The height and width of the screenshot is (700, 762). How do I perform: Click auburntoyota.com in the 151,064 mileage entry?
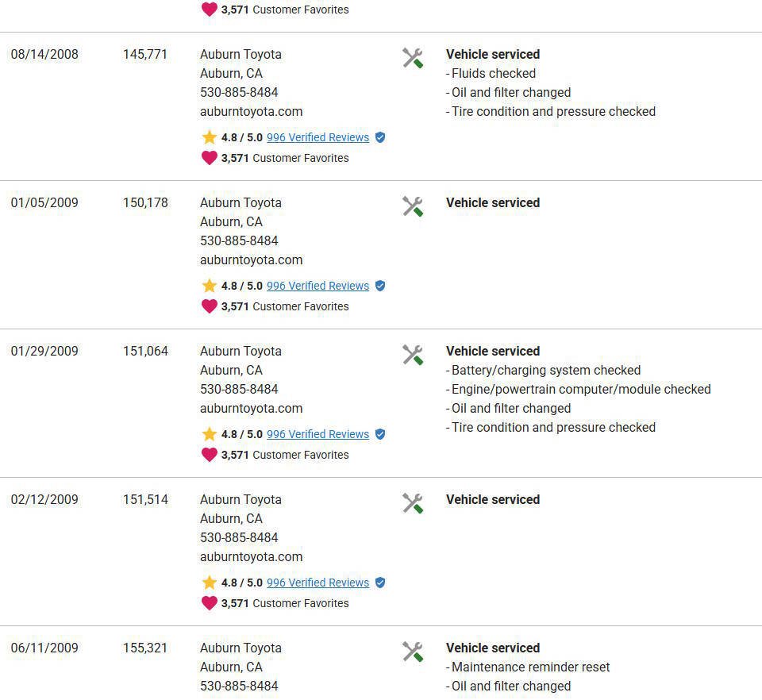pos(252,409)
